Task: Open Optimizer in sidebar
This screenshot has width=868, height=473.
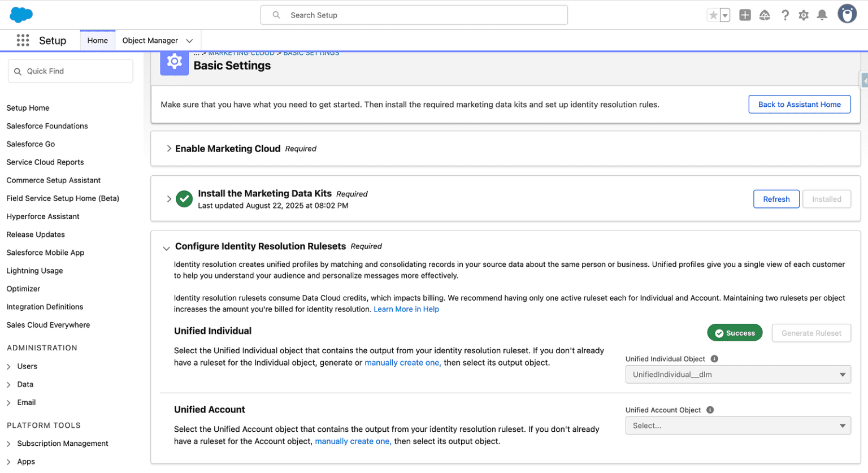Action: tap(23, 289)
